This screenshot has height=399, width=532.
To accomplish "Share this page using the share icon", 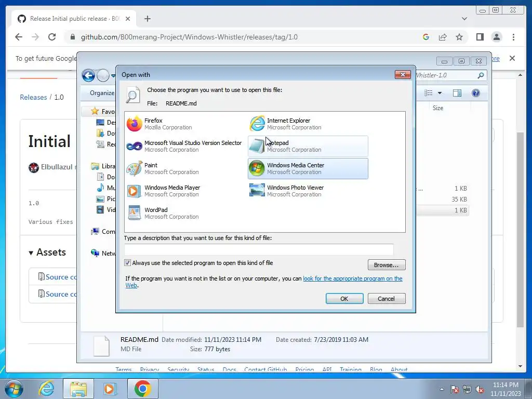I will (x=443, y=37).
